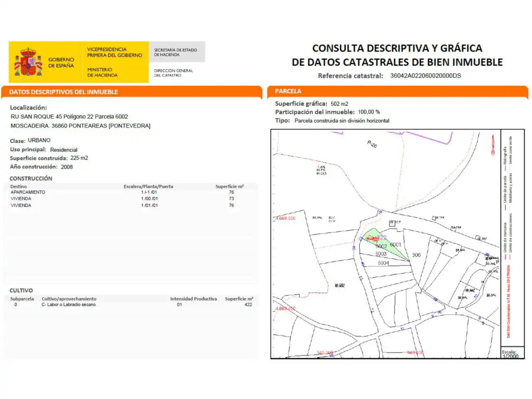
Task: Click the red north arrow on the map
Action: [493, 145]
